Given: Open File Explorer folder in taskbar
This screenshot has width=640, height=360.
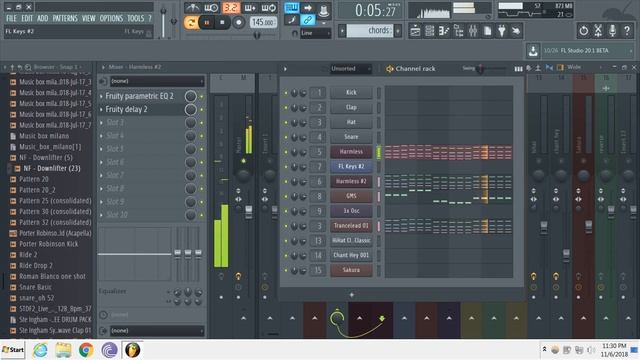Looking at the screenshot, I should click(x=63, y=350).
